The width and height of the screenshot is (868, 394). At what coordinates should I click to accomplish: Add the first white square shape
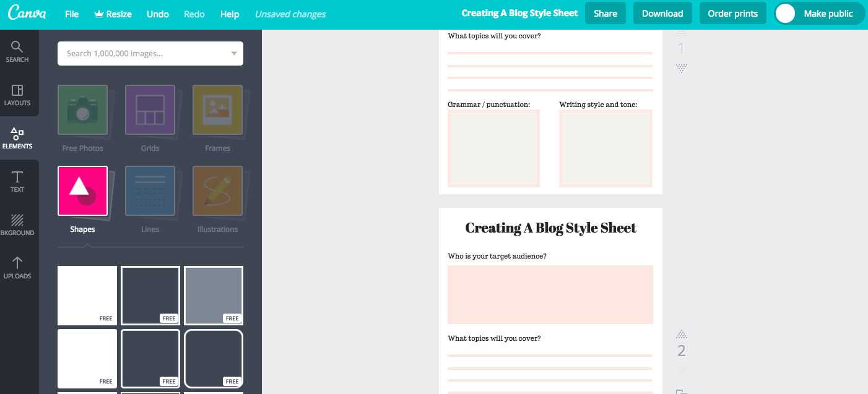(x=87, y=296)
